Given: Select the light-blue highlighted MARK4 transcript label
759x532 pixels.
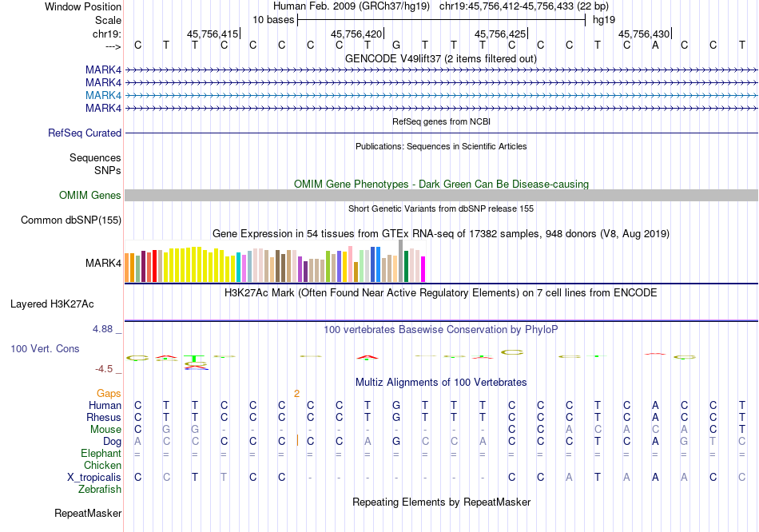Looking at the screenshot, I should point(103,95).
